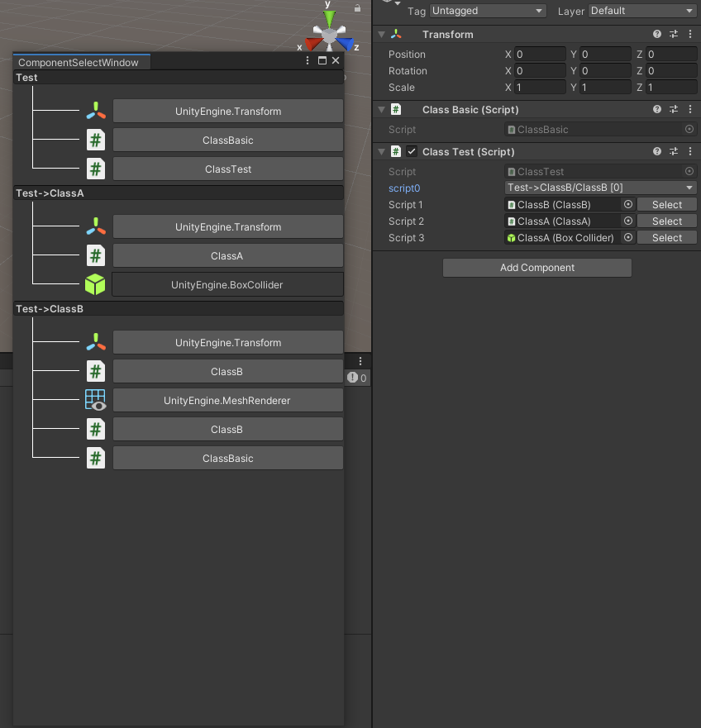Screen dimensions: 701x728
Task: Click the ClassBasic button under Test
Action: 228,140
